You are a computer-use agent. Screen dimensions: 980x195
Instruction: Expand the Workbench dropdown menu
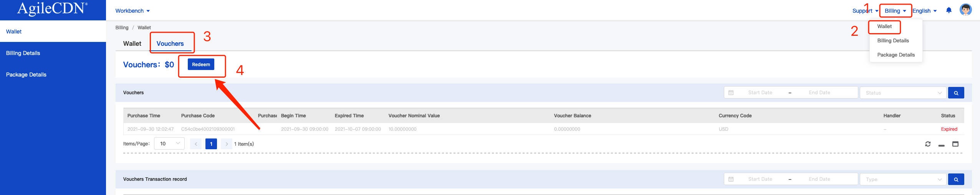[x=132, y=11]
